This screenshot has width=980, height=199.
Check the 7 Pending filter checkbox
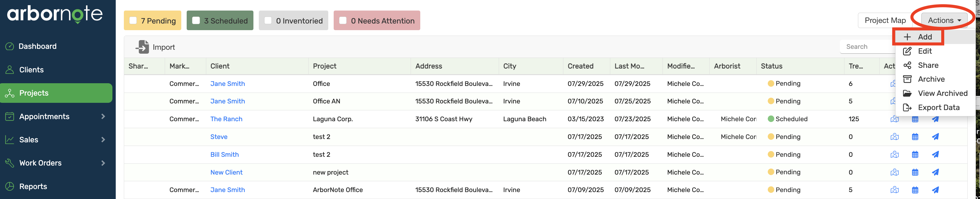[133, 21]
